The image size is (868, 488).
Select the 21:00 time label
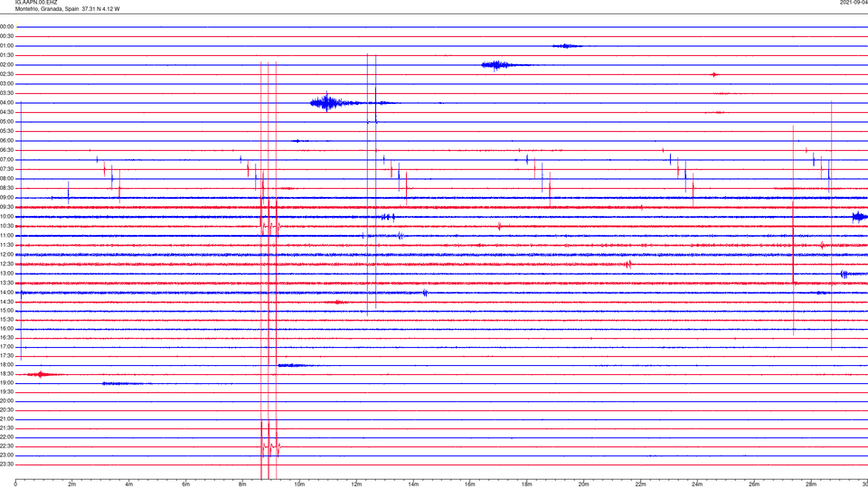coord(6,419)
